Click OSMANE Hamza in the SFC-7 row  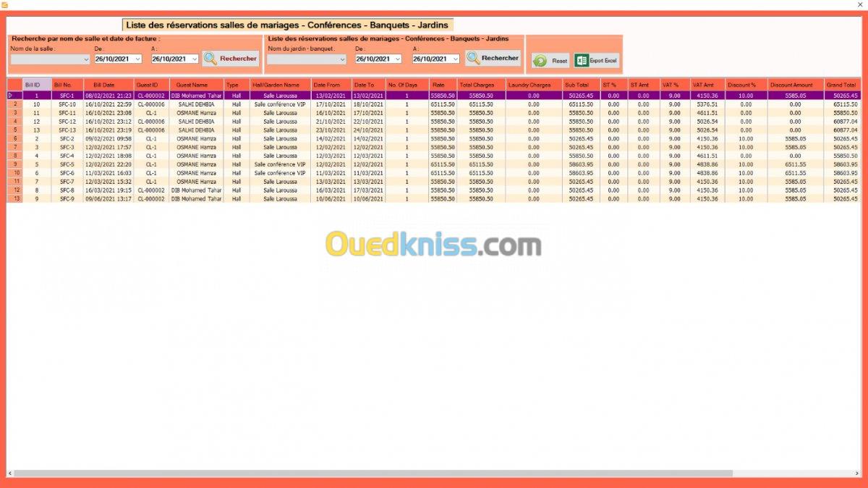[197, 181]
